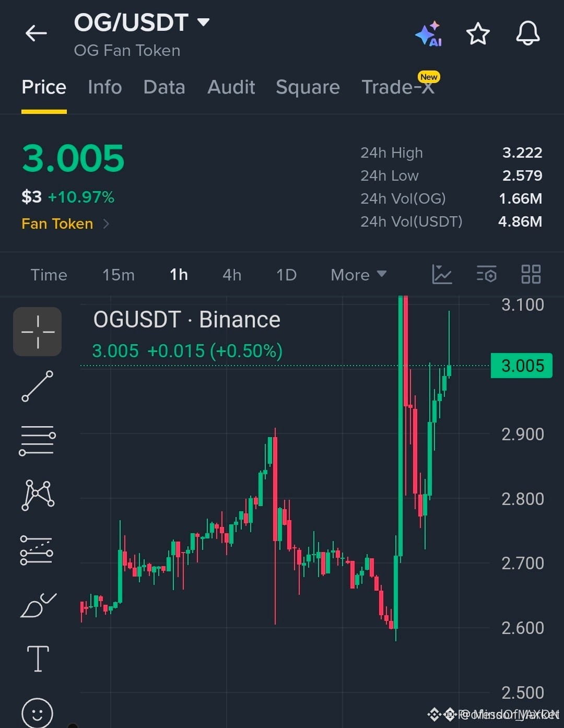Click the 24h Vol(OG) value 1.66M

coord(521,198)
